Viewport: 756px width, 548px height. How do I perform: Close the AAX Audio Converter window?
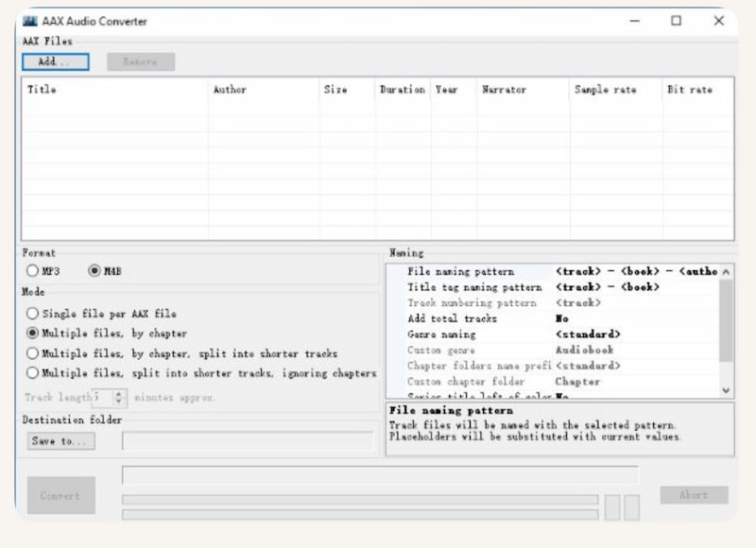click(719, 21)
